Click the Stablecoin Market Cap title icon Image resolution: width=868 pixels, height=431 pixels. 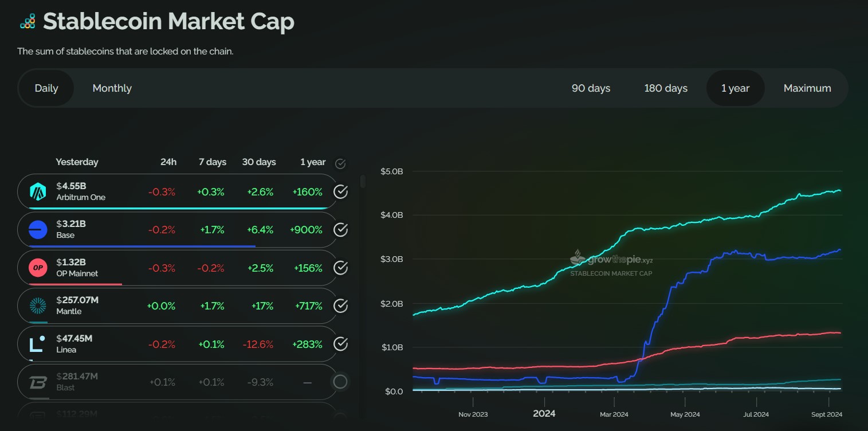point(28,22)
